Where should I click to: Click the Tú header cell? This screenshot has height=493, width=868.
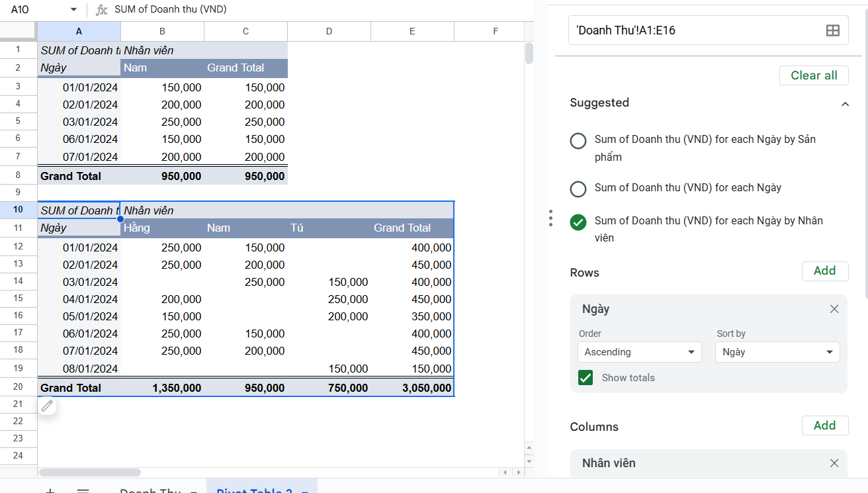pos(329,228)
